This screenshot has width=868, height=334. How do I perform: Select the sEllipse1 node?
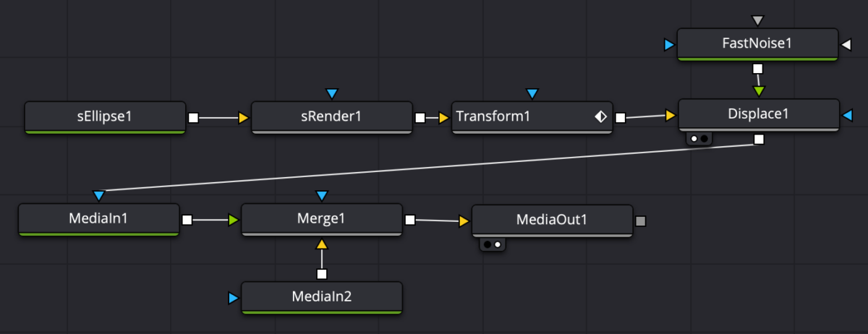click(x=106, y=117)
